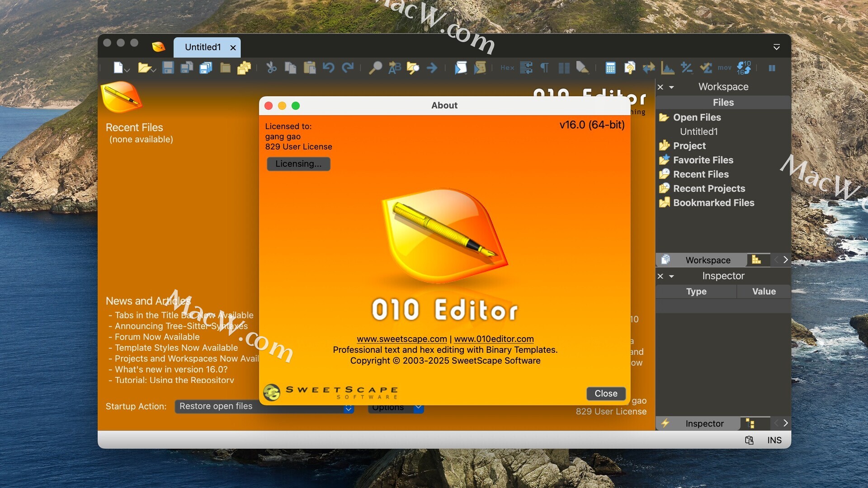Toggle the rightmost split-view bars icon
This screenshot has height=488, width=868.
tap(772, 68)
